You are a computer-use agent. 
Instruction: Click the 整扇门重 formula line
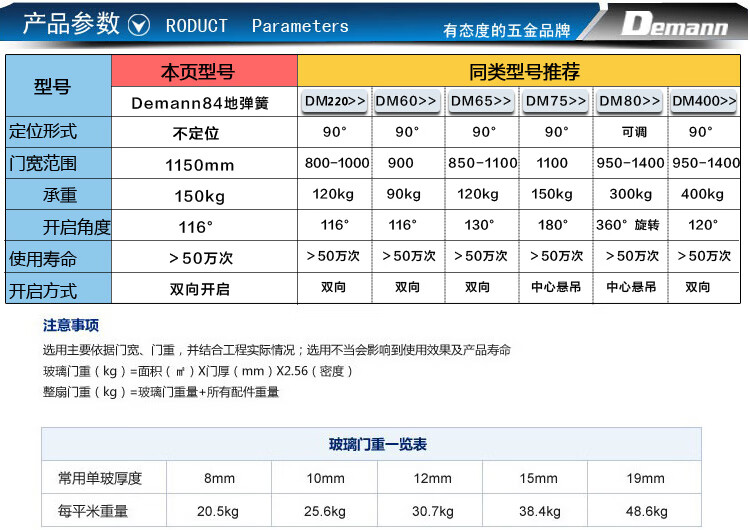pyautogui.click(x=161, y=392)
